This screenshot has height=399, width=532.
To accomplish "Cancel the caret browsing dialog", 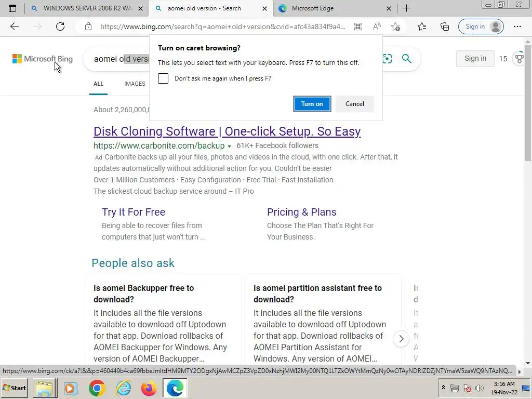I will (x=354, y=104).
